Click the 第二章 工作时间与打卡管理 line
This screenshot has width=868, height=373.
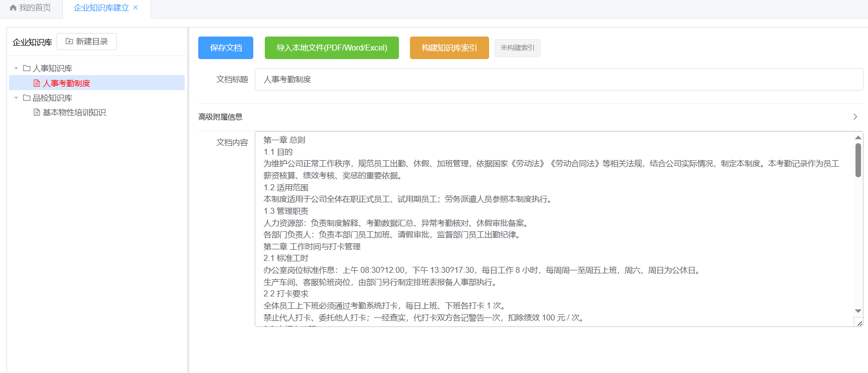click(312, 247)
